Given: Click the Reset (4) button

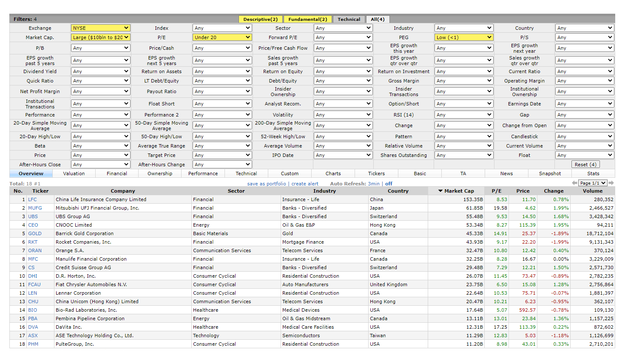Looking at the screenshot, I should click(x=585, y=165).
